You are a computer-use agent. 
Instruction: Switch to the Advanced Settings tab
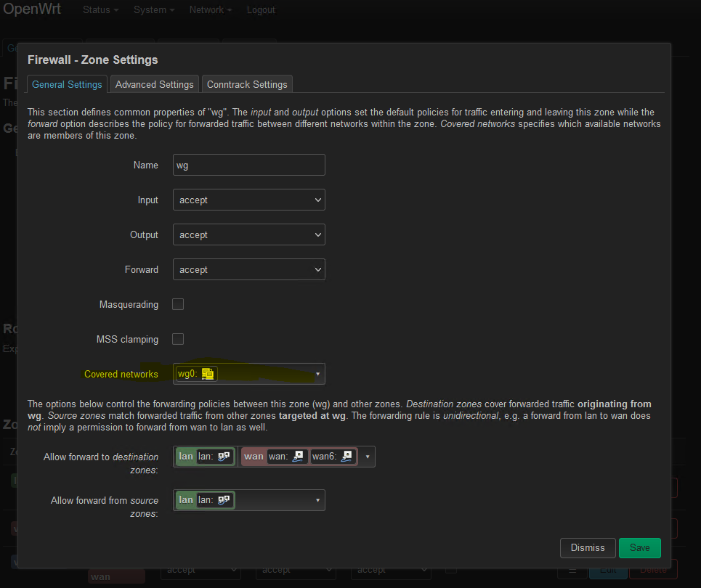(155, 84)
